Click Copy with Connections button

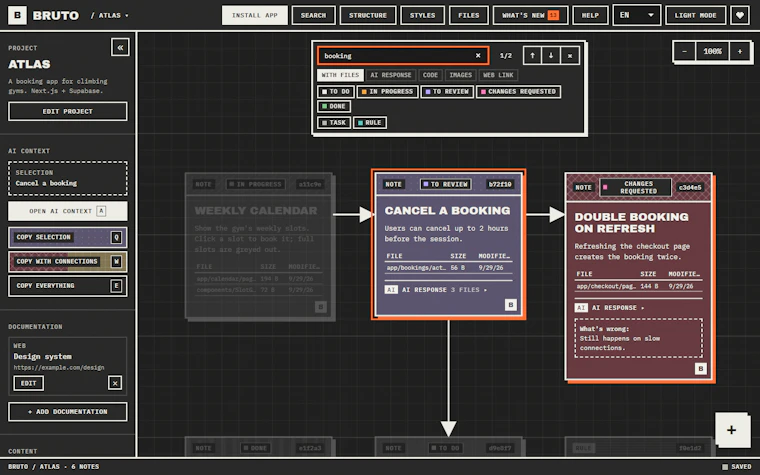[x=68, y=261]
